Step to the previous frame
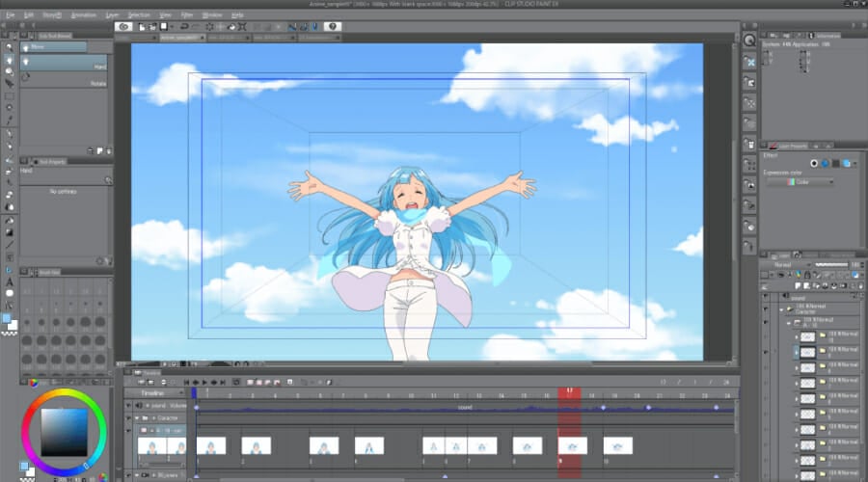 (x=196, y=382)
